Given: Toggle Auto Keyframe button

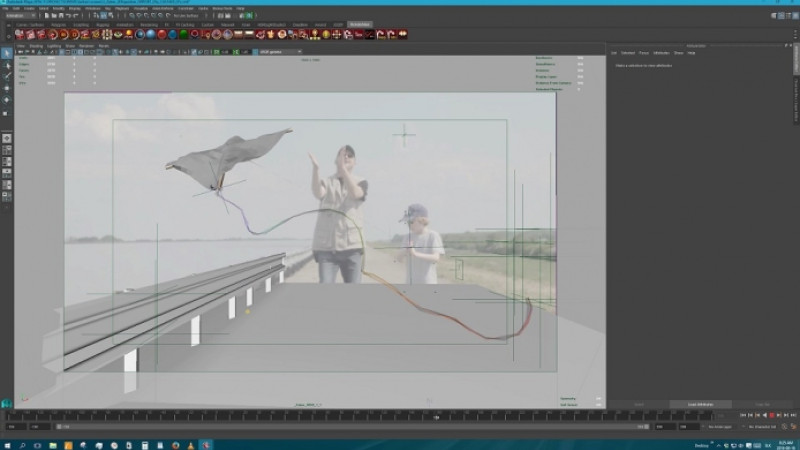Looking at the screenshot, I should click(x=785, y=427).
